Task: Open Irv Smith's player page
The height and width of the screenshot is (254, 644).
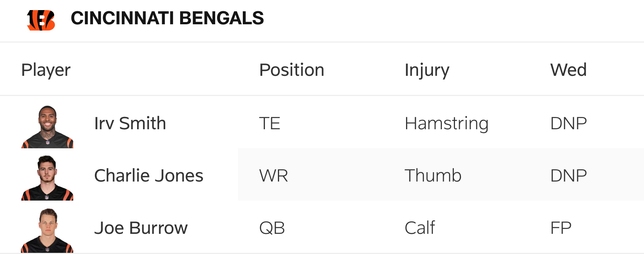Action: click(130, 123)
